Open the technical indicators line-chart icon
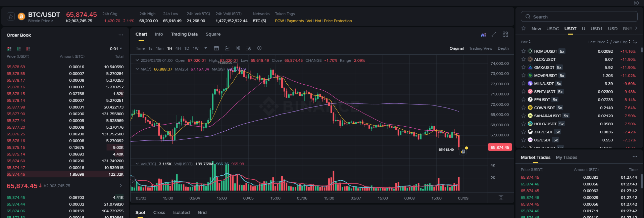The image size is (644, 218). (x=227, y=48)
